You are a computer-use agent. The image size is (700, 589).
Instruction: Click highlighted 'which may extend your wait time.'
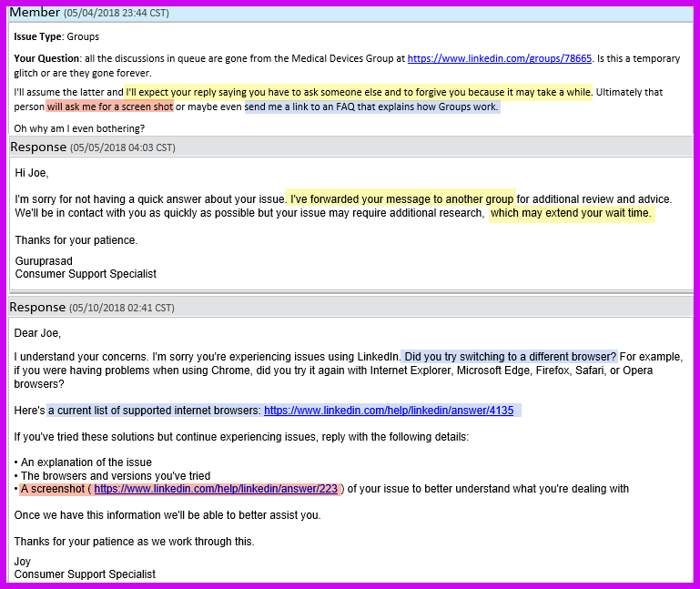point(571,213)
